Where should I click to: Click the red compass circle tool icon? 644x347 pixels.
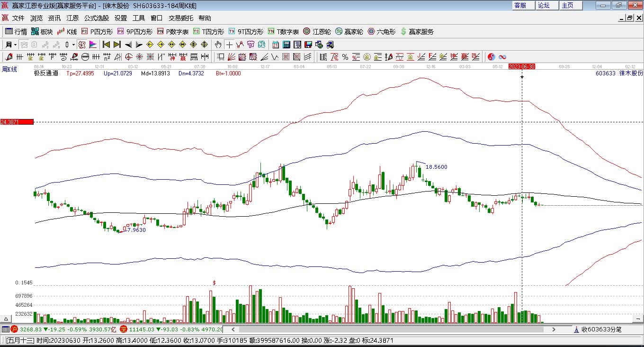click(129, 57)
